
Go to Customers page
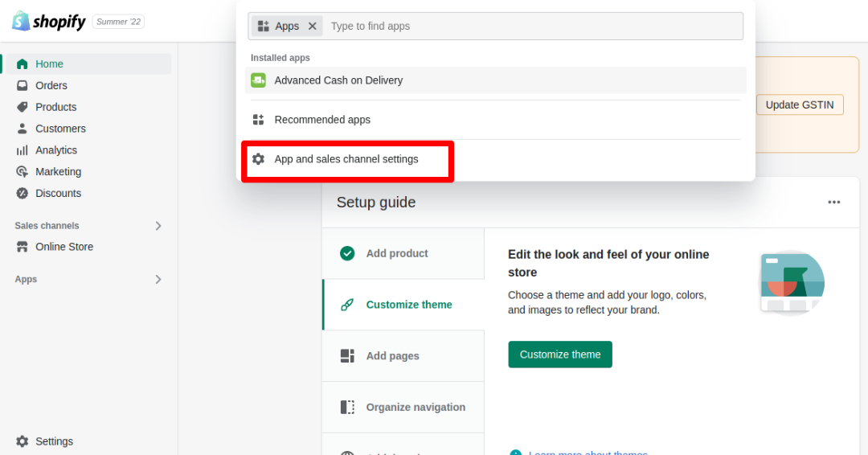coord(87,129)
